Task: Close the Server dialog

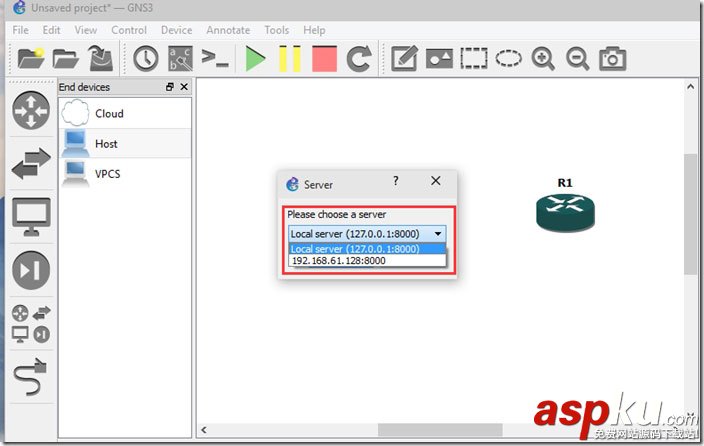Action: (436, 181)
